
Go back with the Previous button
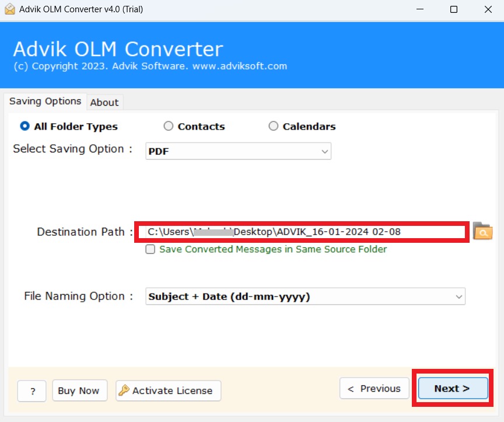point(374,388)
